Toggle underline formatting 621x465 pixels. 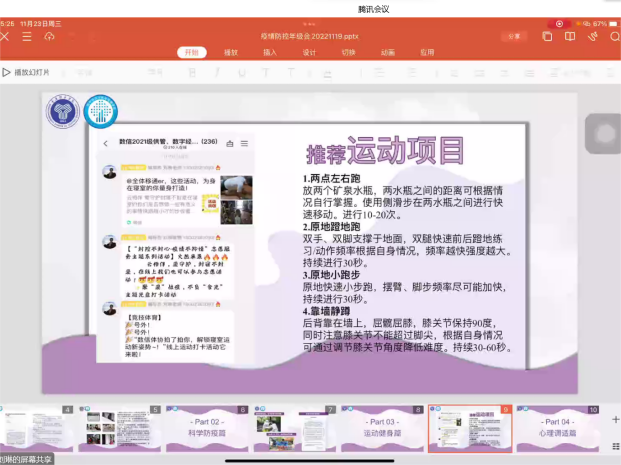[240, 72]
